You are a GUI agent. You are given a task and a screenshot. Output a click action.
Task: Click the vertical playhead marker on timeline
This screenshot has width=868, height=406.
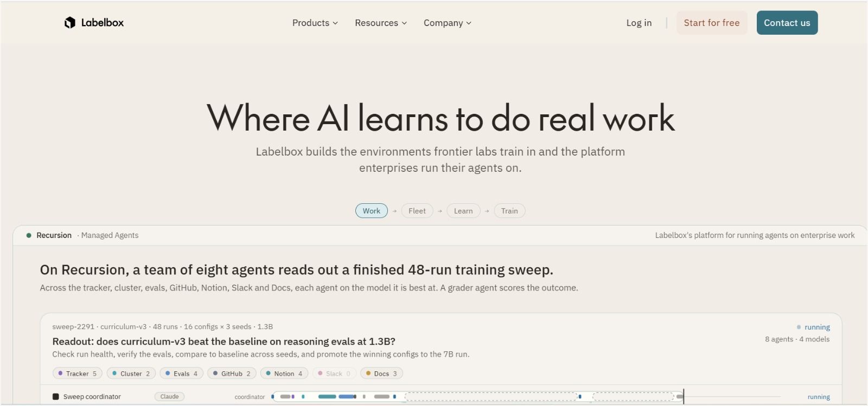[x=684, y=397]
